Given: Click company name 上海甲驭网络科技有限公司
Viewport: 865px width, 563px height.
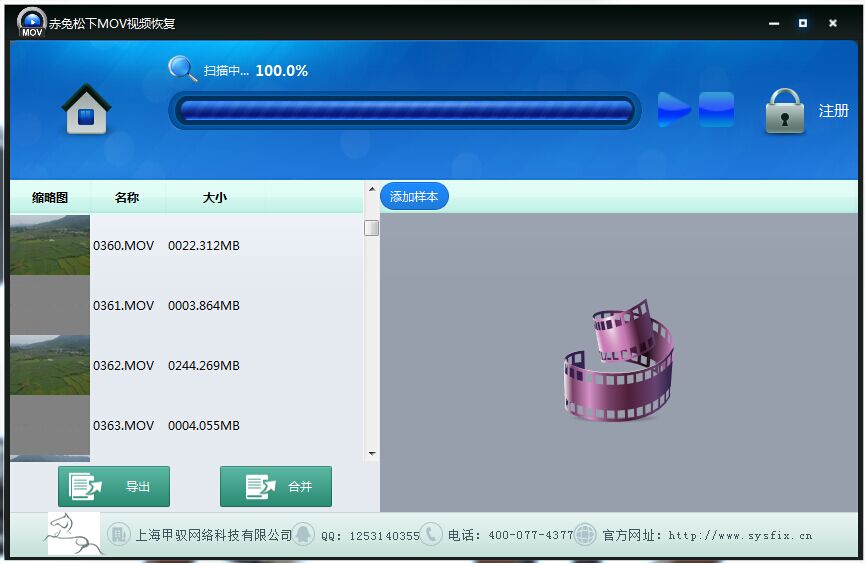Looking at the screenshot, I should pyautogui.click(x=214, y=535).
